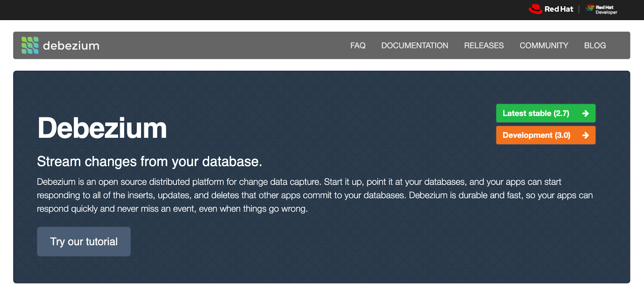Click the large Debezium heading

[x=102, y=128]
